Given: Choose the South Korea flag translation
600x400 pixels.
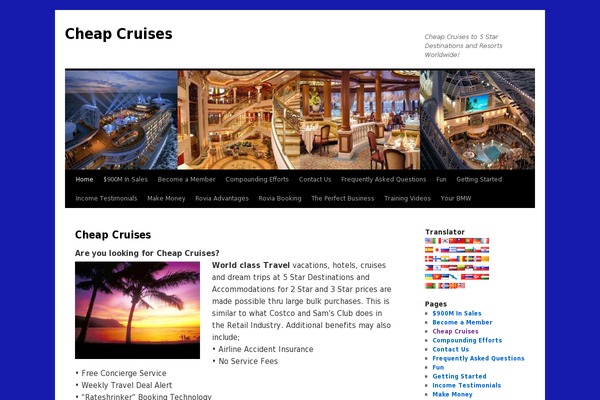Looking at the screenshot, I should (445, 241).
